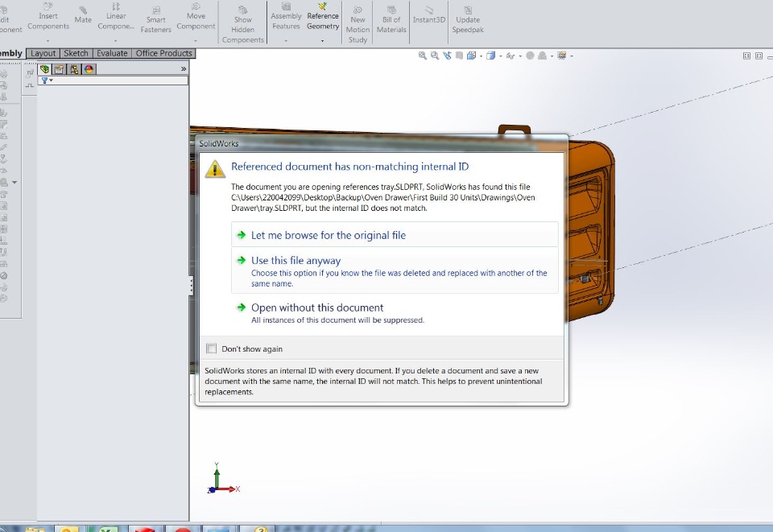Expand the Reference Geometry dropdown arrow

[x=322, y=41]
